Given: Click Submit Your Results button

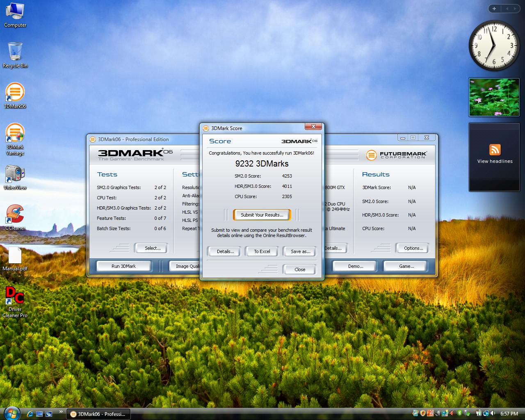Looking at the screenshot, I should (x=262, y=215).
